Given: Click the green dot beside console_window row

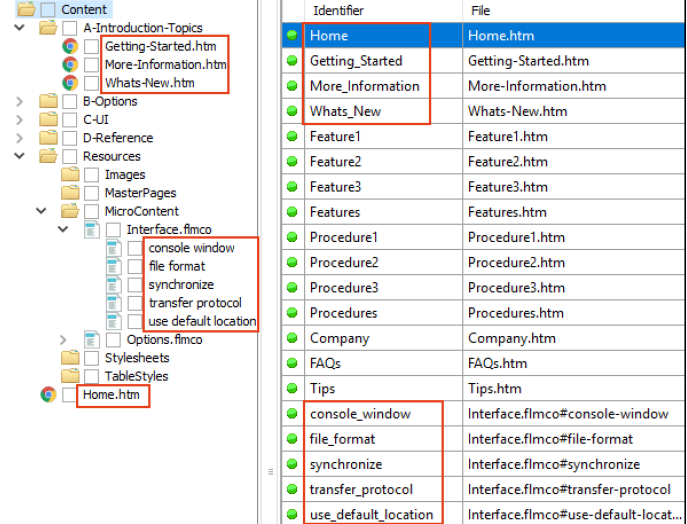Looking at the screenshot, I should pyautogui.click(x=292, y=413).
